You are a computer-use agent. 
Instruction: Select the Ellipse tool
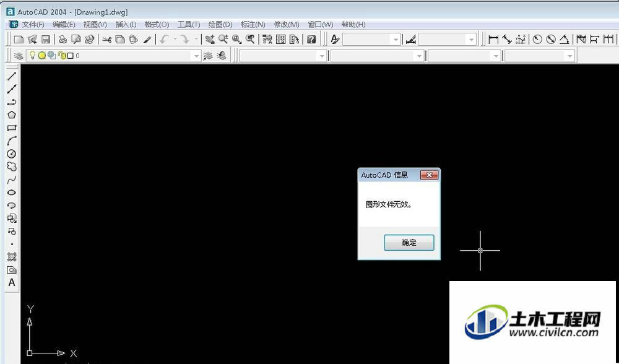tap(11, 193)
